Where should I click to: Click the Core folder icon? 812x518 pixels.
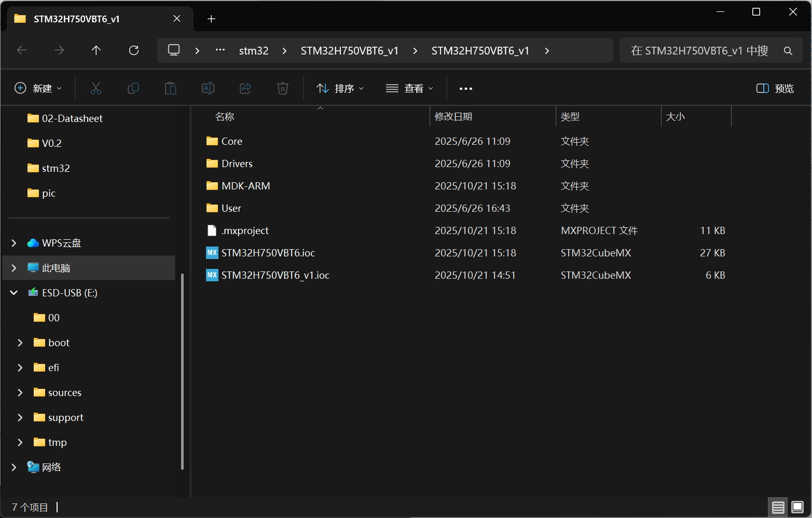212,141
